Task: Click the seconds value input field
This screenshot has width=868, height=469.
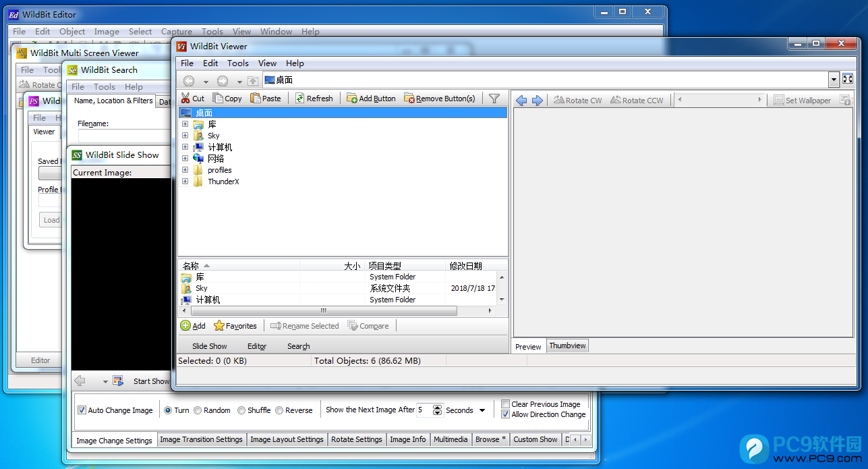Action: tap(424, 410)
